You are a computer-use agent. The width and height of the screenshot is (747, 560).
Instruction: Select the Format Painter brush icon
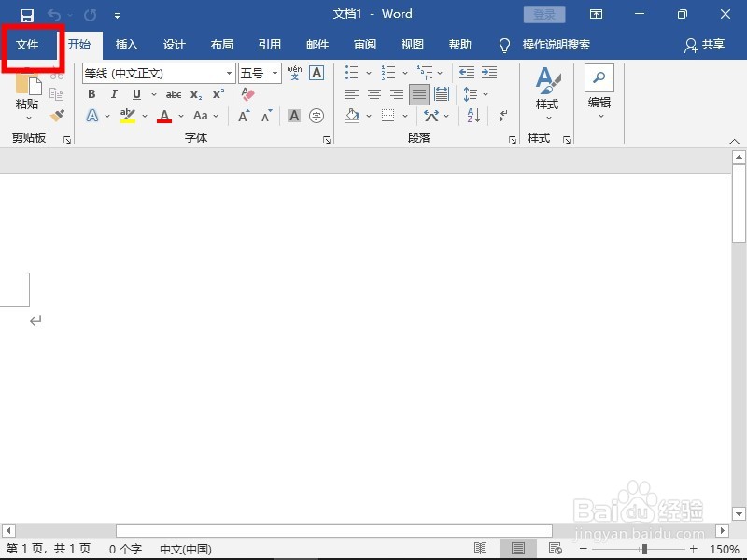tap(57, 115)
